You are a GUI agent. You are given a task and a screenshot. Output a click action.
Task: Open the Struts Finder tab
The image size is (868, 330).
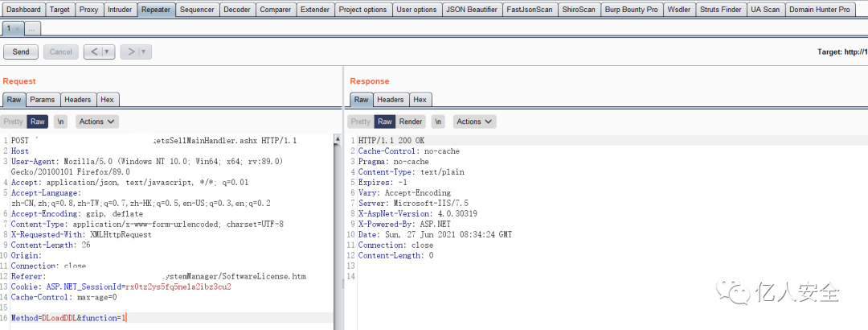[721, 10]
